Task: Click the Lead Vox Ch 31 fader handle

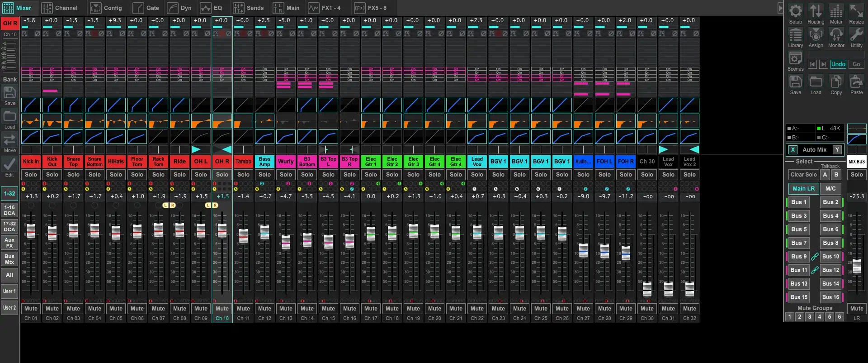Action: 668,289
